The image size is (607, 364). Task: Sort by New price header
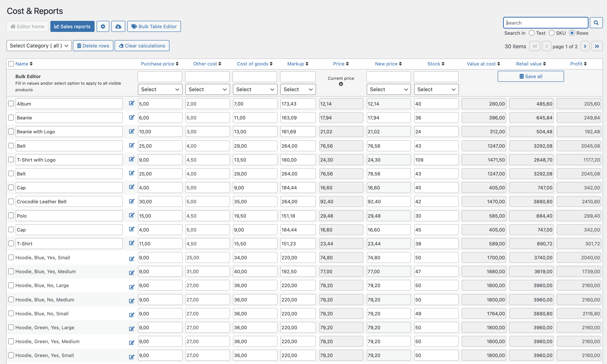pos(388,64)
